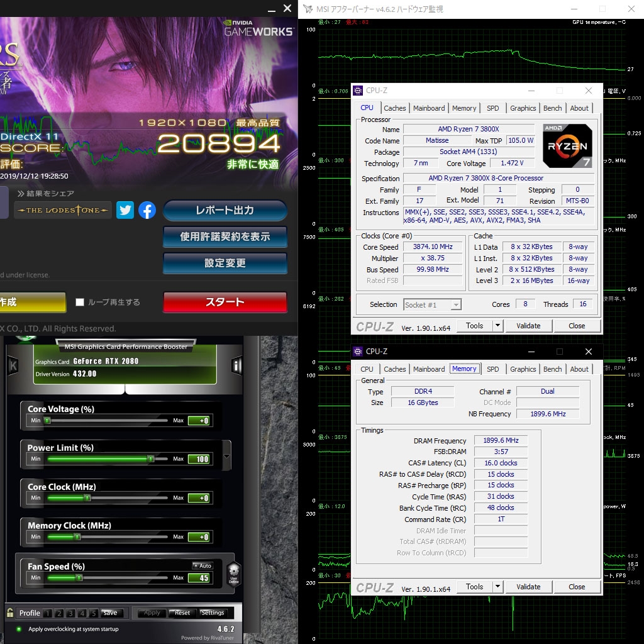Click Tools button in upper CPU-Z
The width and height of the screenshot is (644, 644).
click(474, 326)
